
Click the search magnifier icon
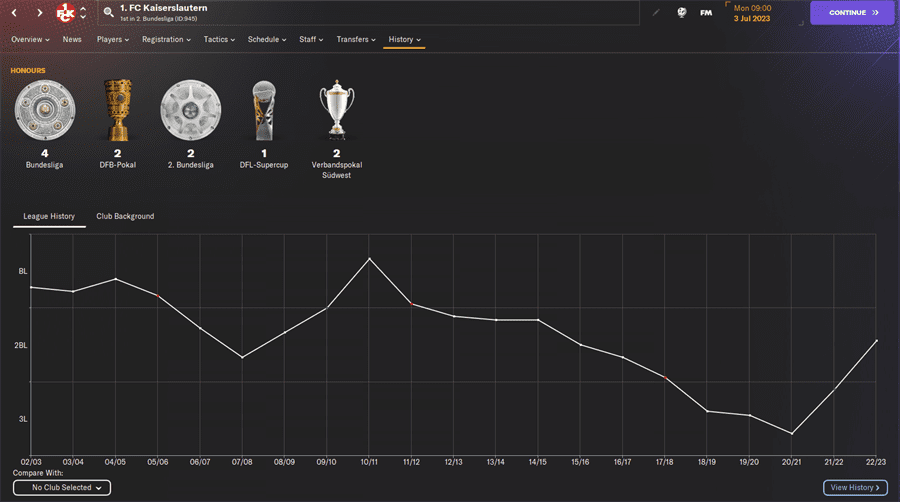pos(108,13)
